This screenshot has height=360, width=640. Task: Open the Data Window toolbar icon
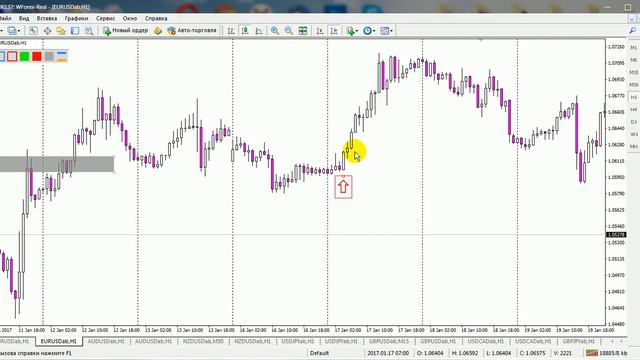click(47, 31)
